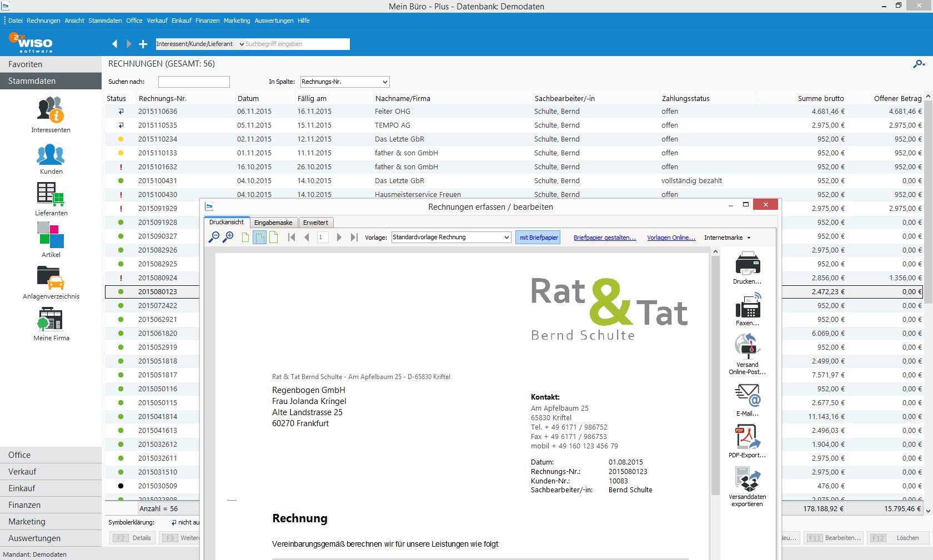Click the 'Briefpapier gestalten...' link
933x560 pixels.
tap(604, 238)
